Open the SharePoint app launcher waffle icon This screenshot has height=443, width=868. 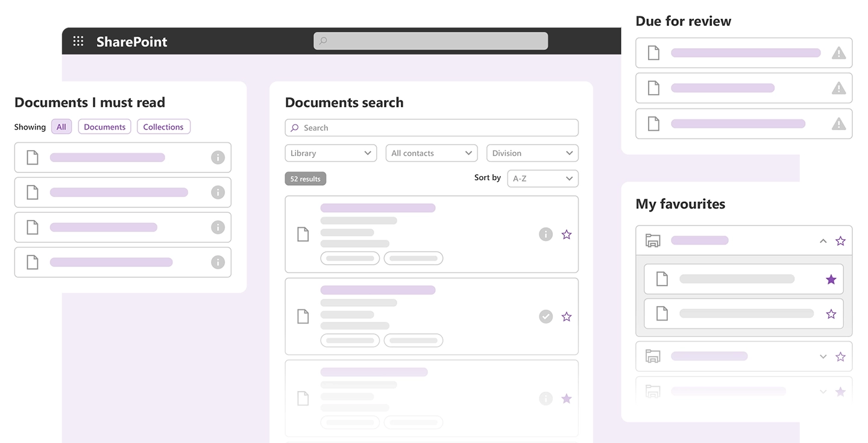pyautogui.click(x=78, y=41)
